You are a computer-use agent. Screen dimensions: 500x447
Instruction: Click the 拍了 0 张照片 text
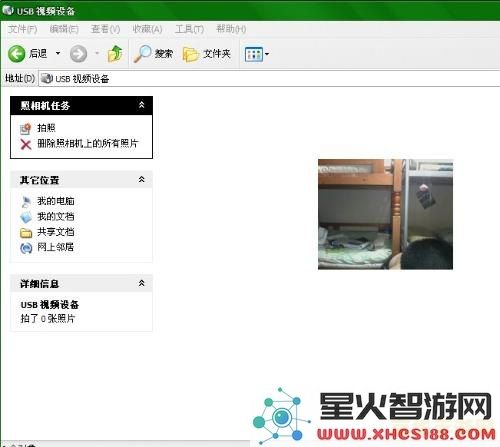[48, 319]
